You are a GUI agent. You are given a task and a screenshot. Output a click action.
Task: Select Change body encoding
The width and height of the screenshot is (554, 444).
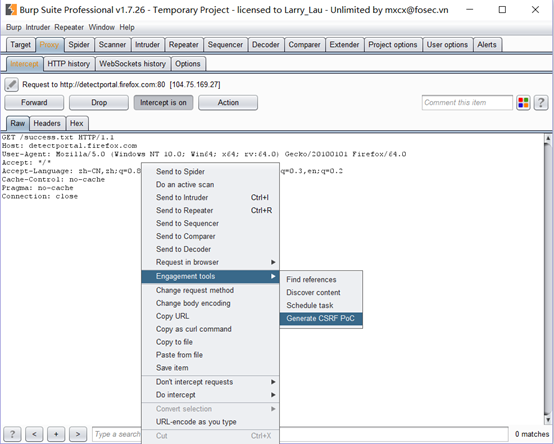[210, 303]
